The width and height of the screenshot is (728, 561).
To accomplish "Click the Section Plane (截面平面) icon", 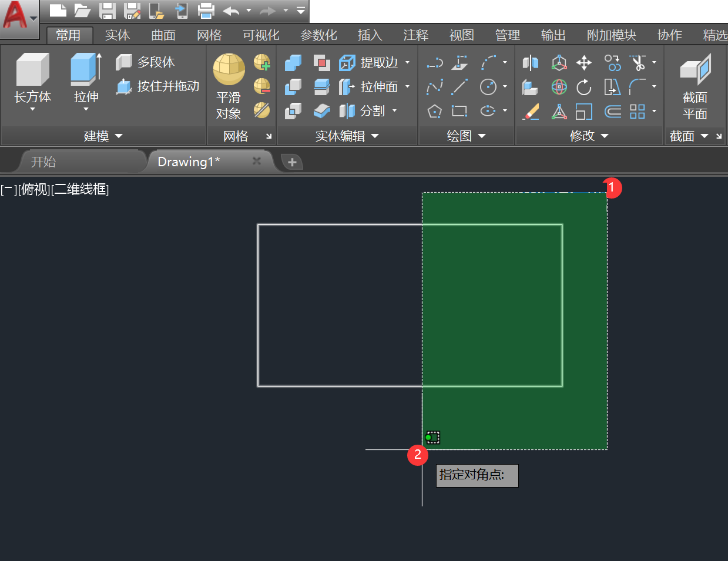I will [x=695, y=70].
